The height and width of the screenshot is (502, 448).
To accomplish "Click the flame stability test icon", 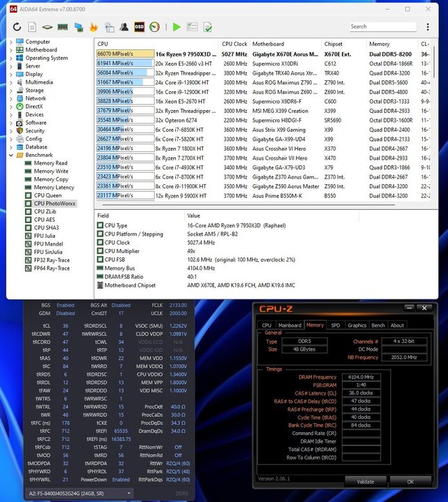I will [x=94, y=27].
